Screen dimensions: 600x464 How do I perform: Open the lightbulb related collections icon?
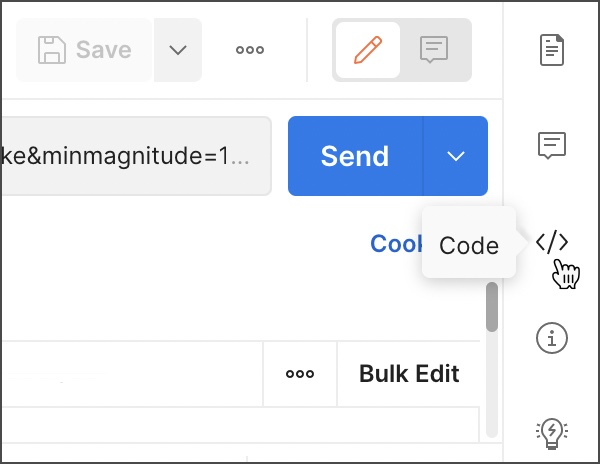552,432
